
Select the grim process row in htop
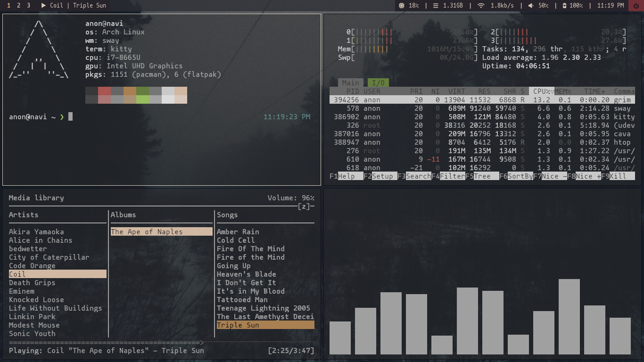(482, 100)
